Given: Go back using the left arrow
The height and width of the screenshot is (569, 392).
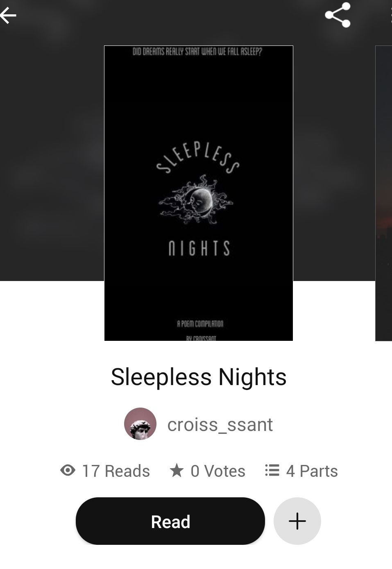Looking at the screenshot, I should (x=8, y=16).
